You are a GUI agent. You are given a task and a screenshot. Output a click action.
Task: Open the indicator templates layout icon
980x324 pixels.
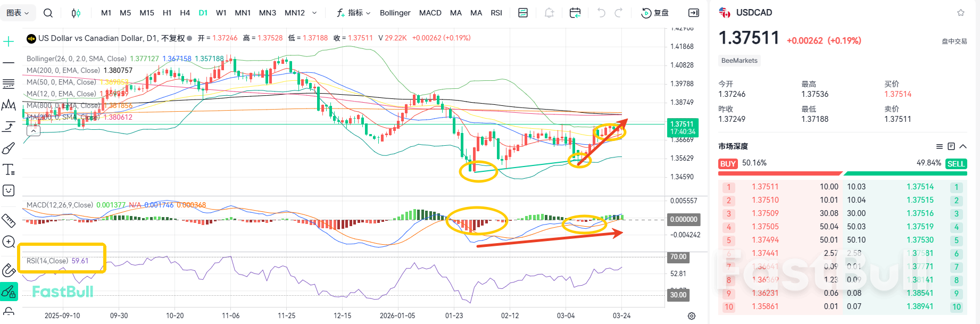pos(523,13)
